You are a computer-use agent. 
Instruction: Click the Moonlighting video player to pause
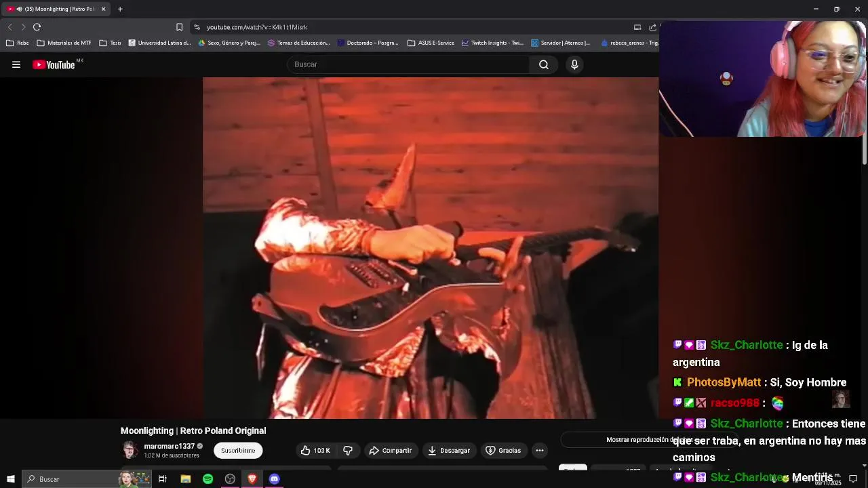(x=430, y=248)
